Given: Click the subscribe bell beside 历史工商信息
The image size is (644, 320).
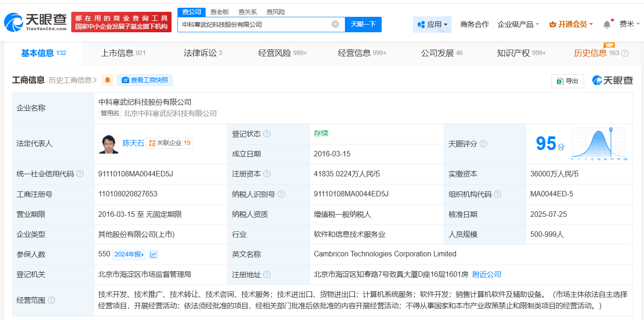Looking at the screenshot, I should [107, 80].
